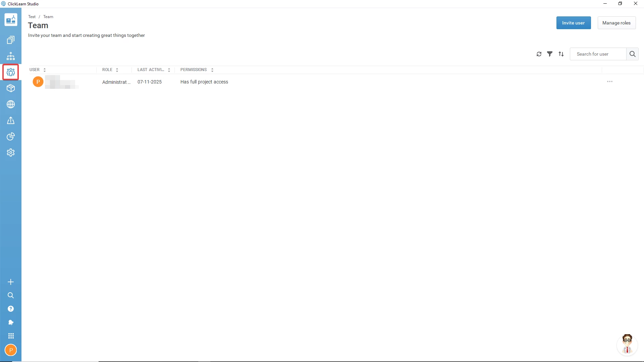Open the settings gear in sidebar
This screenshot has width=644, height=362.
pyautogui.click(x=11, y=153)
